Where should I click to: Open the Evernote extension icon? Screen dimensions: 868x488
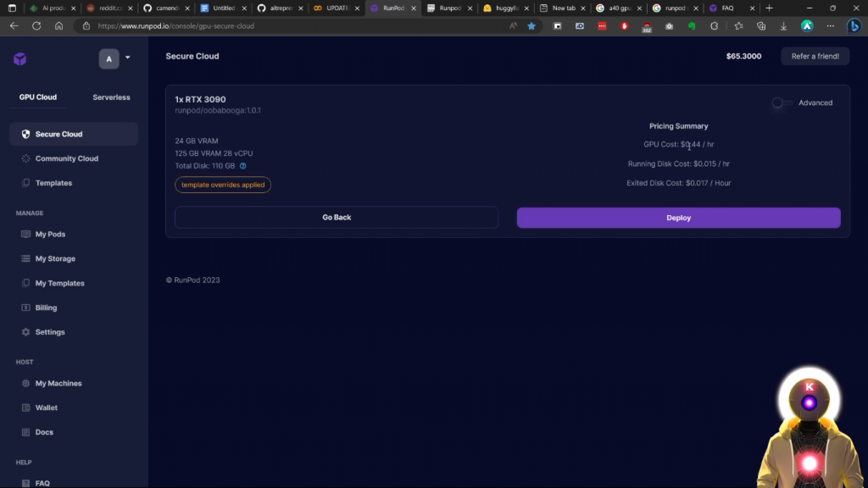(x=692, y=26)
